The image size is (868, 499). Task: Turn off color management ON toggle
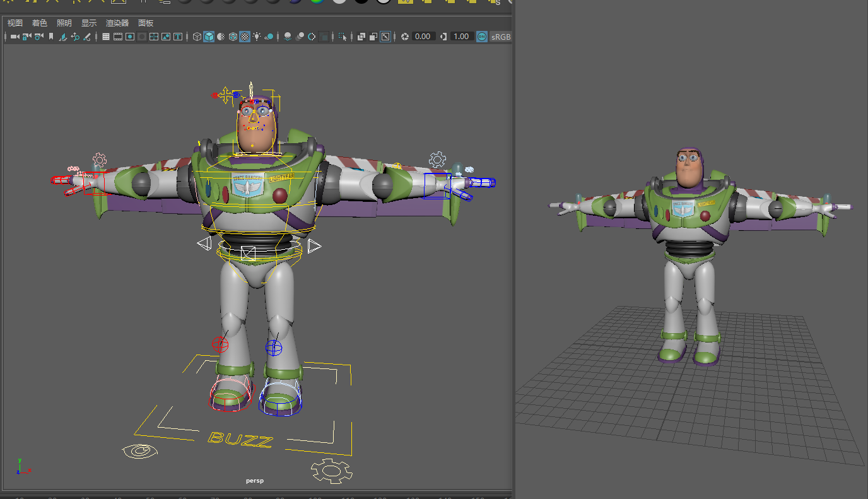(x=482, y=37)
